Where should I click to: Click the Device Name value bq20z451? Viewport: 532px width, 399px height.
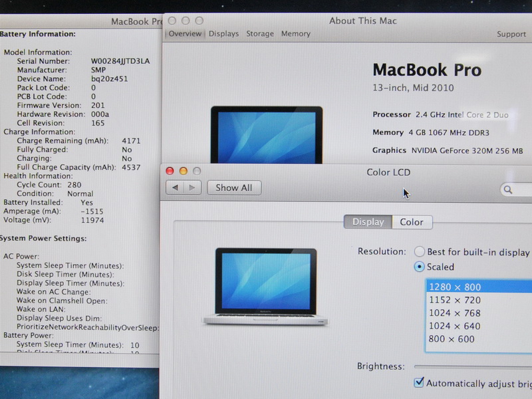109,78
